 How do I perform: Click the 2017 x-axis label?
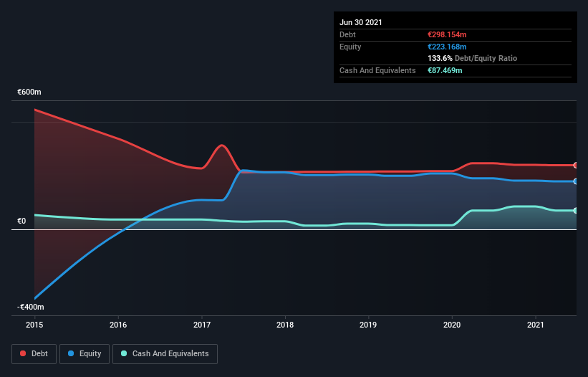(202, 325)
